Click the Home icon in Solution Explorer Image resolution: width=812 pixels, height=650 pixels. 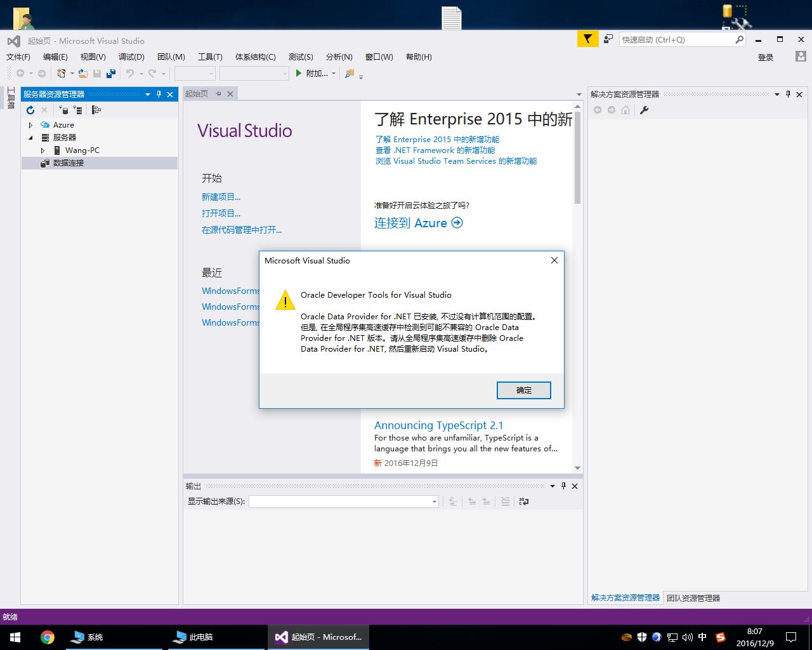(x=625, y=110)
